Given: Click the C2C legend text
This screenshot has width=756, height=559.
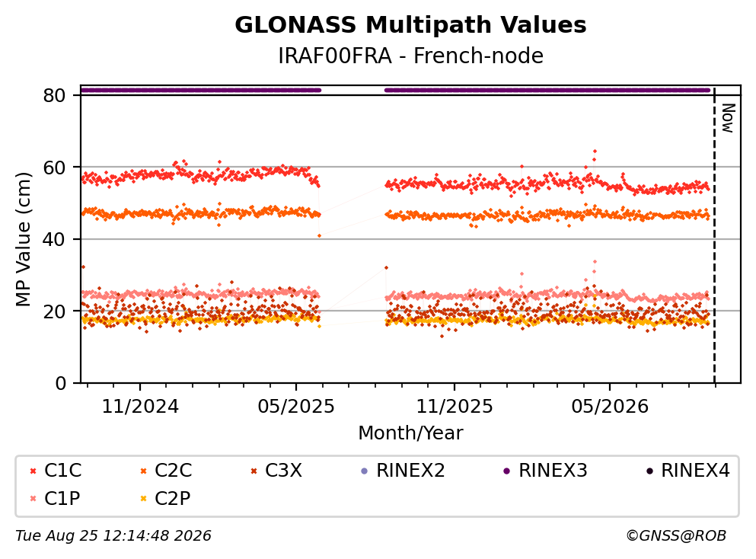Looking at the screenshot, I should (x=173, y=471).
